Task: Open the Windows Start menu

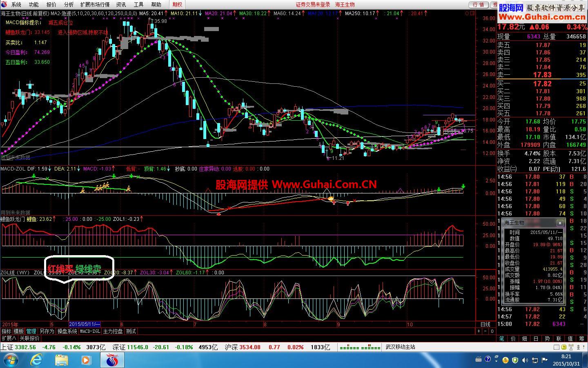Action: pos(11,360)
